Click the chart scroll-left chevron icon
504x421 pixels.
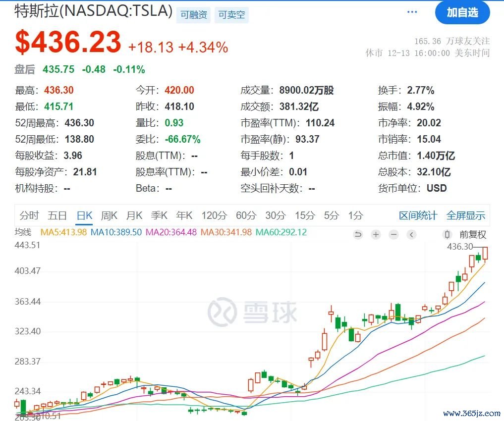click(411, 235)
